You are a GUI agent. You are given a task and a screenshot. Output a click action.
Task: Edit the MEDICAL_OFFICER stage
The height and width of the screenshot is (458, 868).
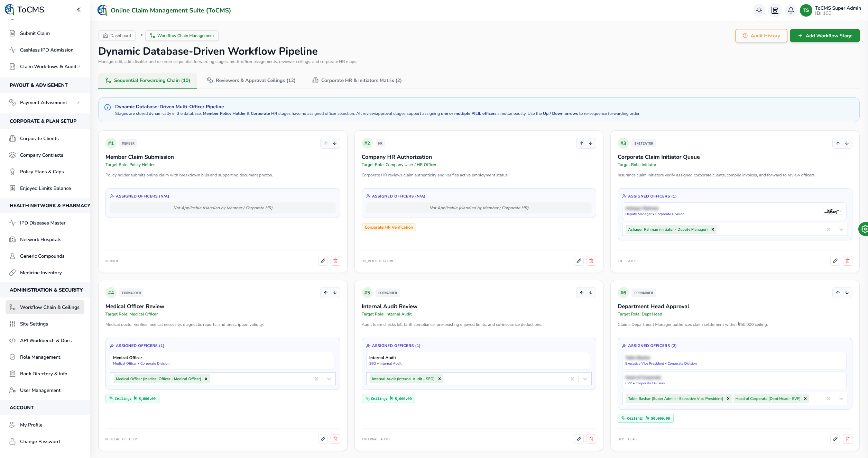[323, 439]
